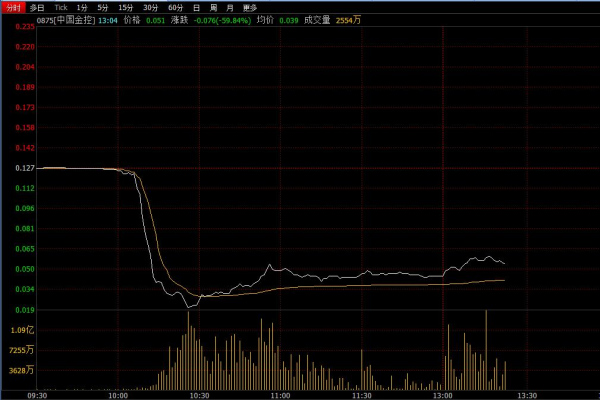Click the 13:30 time axis label

pyautogui.click(x=527, y=396)
